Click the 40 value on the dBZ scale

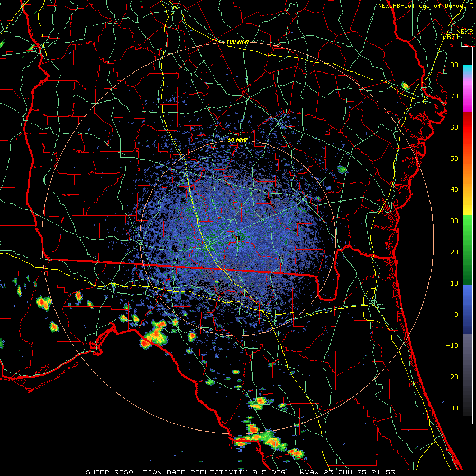[x=454, y=190]
